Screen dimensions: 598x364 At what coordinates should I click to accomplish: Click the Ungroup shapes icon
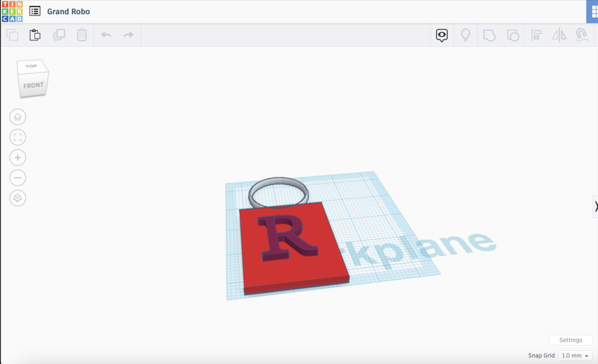click(x=513, y=35)
